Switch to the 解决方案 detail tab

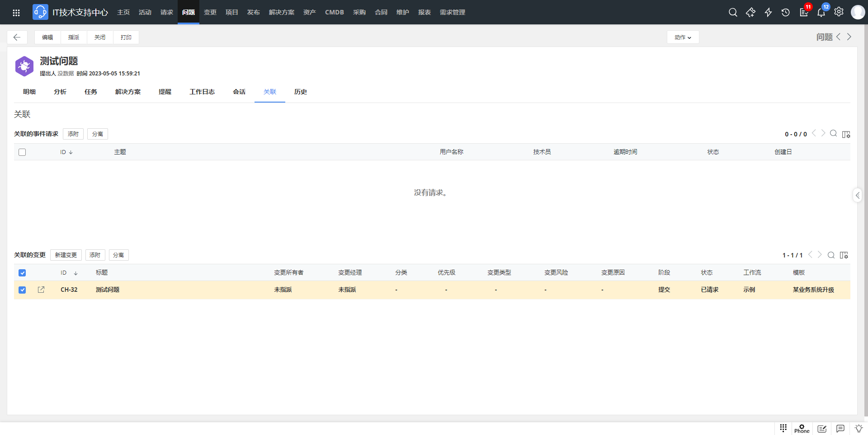tap(128, 92)
